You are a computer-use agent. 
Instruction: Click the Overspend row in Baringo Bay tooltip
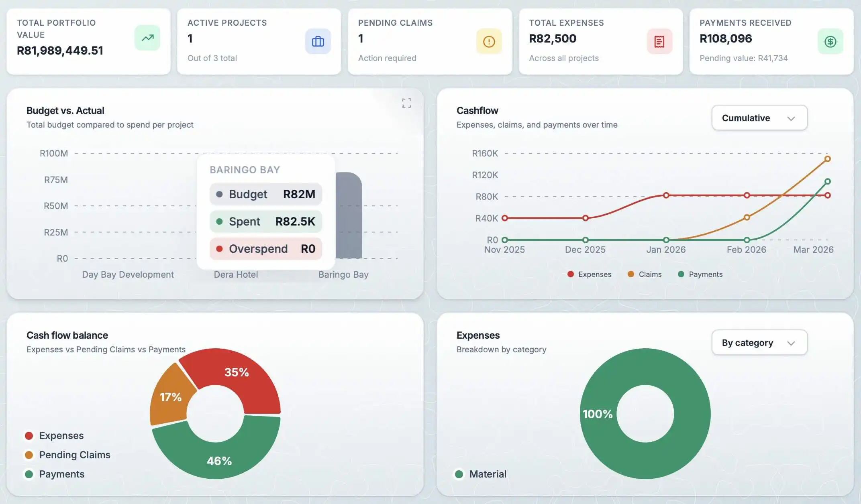pos(265,249)
